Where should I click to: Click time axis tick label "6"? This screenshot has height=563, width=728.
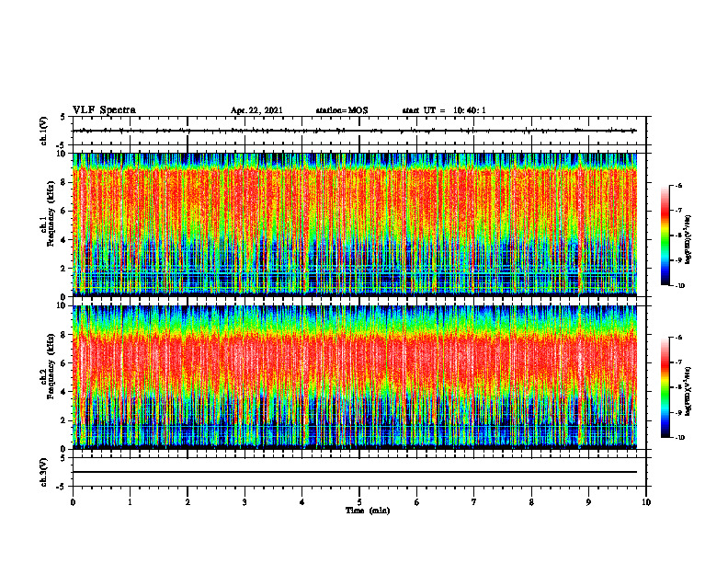pos(417,502)
